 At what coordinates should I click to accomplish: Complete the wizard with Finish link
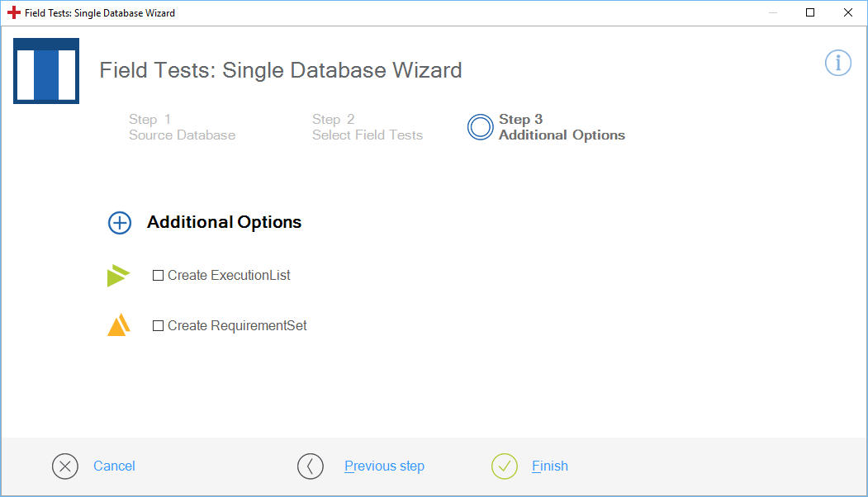(549, 466)
